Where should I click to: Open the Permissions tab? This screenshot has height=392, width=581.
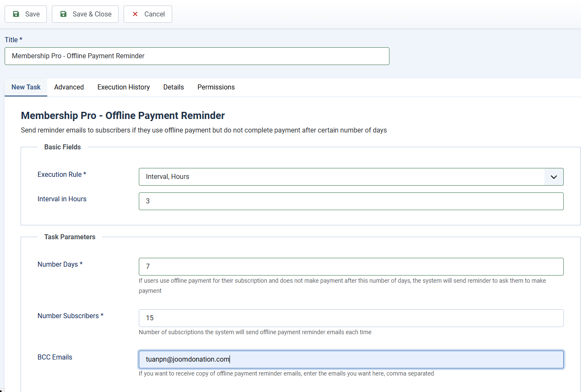pyautogui.click(x=216, y=87)
